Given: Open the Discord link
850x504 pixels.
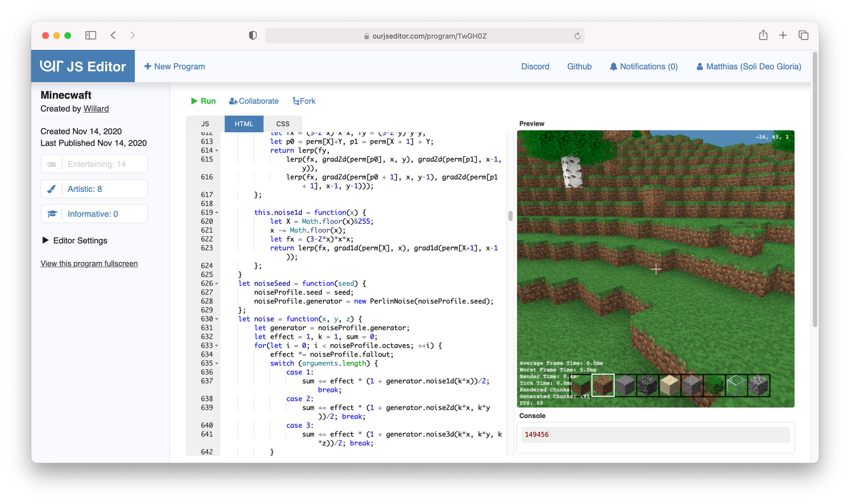Looking at the screenshot, I should tap(535, 66).
